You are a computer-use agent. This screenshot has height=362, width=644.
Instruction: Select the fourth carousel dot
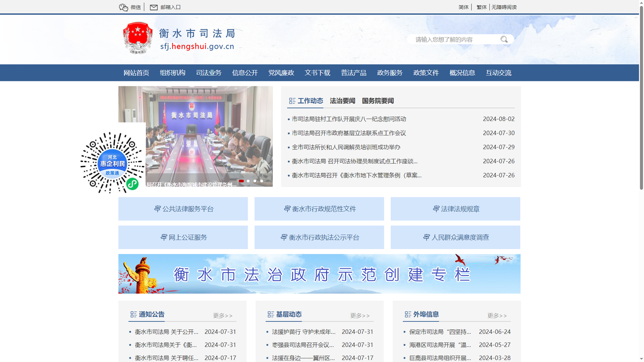(x=262, y=181)
